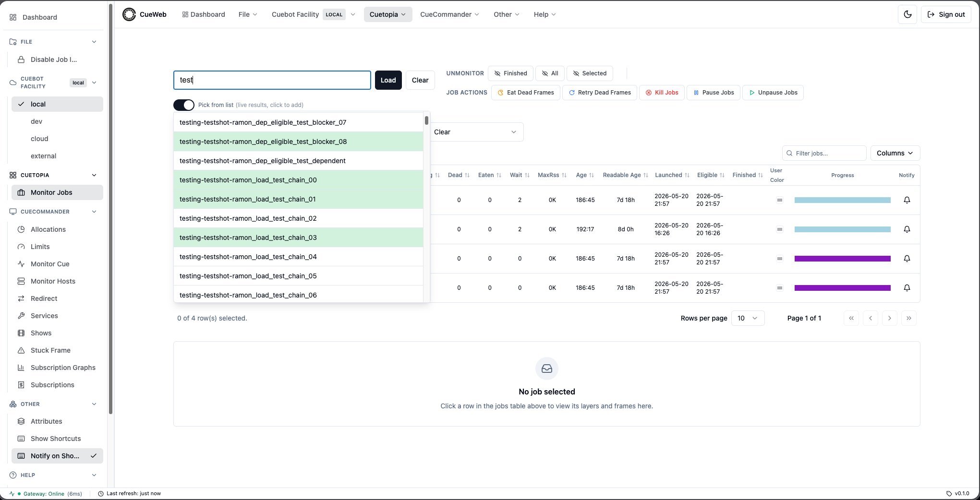Open the Other menu

(x=507, y=14)
